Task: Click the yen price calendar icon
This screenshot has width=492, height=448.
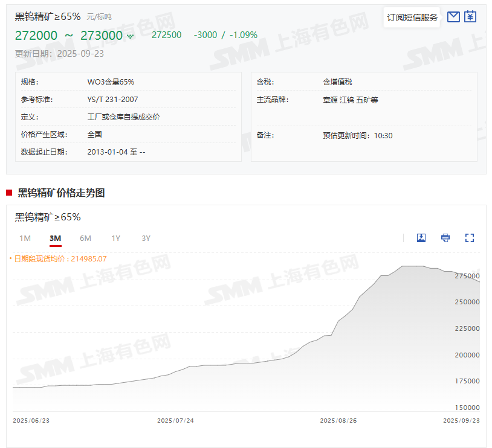Action: coord(470,17)
